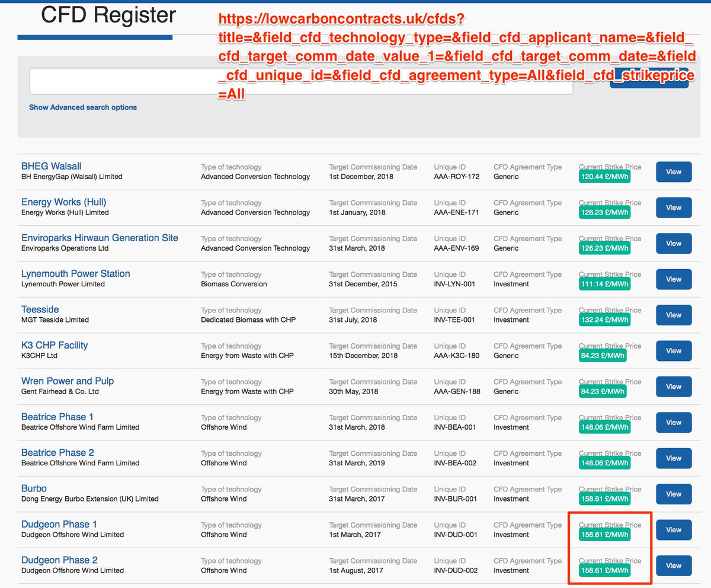
Task: Click View button for Wren Power and Pulp
Action: pyautogui.click(x=674, y=386)
